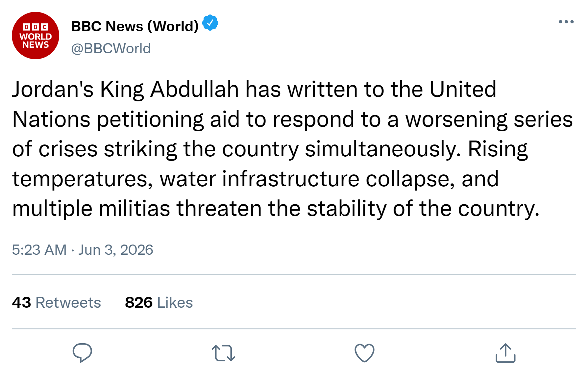
Task: View the 43 Retweets list
Action: (56, 302)
